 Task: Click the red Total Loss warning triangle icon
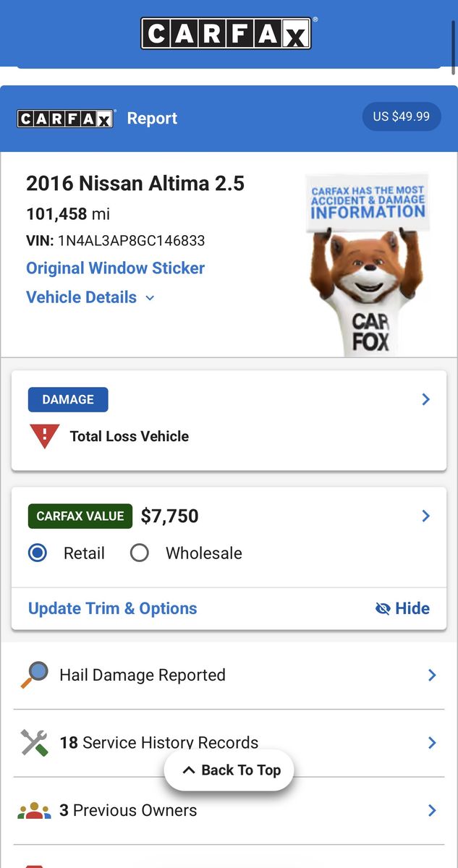45,436
